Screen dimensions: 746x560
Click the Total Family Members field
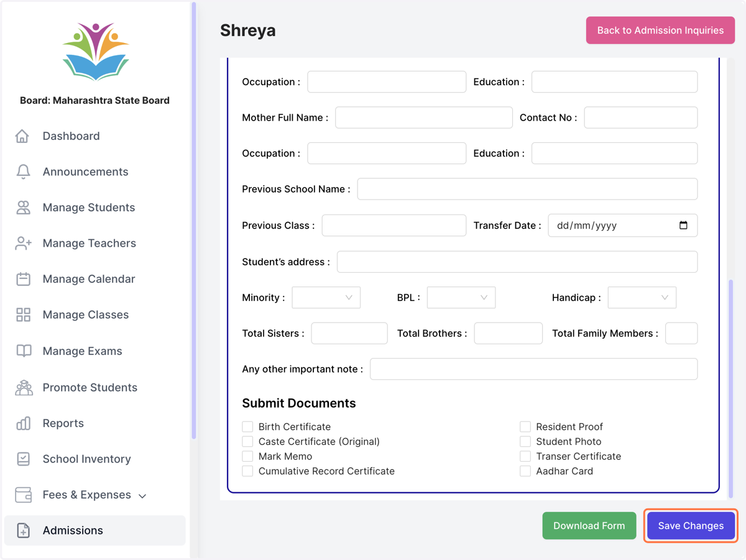point(681,334)
